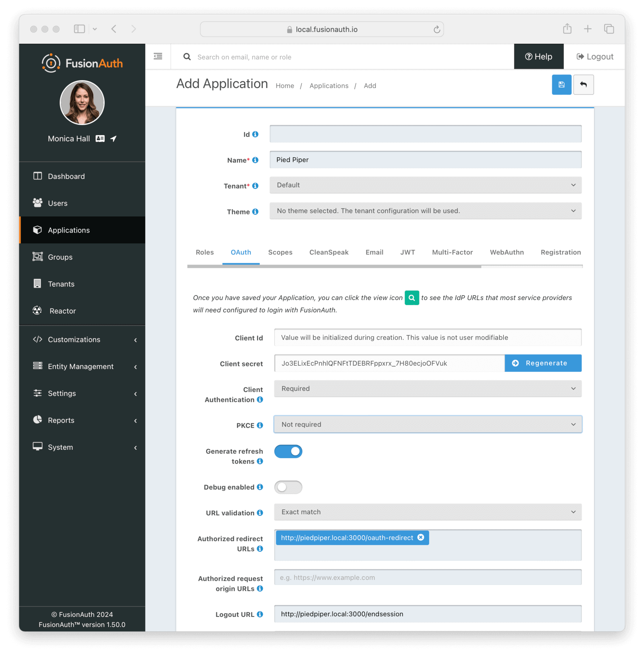Viewport: 644px width, 655px height.
Task: Collapse the sidebar using the indent icon
Action: point(158,56)
